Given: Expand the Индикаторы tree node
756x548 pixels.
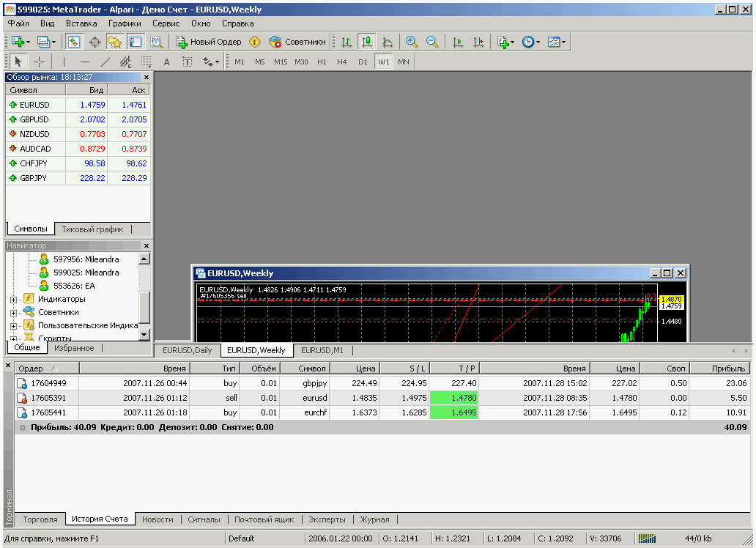Looking at the screenshot, I should click(14, 299).
